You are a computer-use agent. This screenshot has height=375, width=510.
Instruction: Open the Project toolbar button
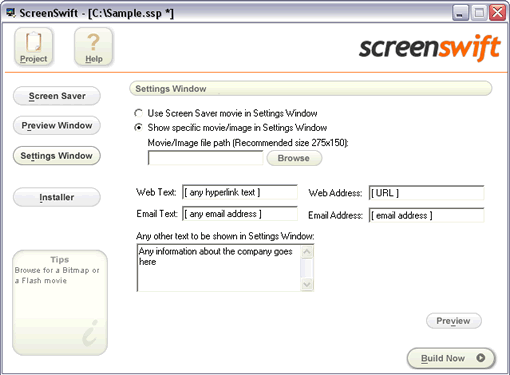[33, 46]
